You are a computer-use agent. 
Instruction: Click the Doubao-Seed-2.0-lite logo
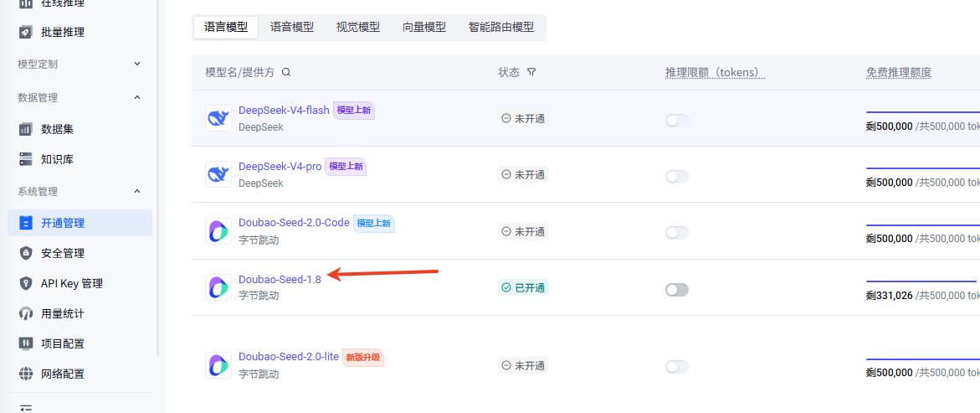pyautogui.click(x=218, y=365)
